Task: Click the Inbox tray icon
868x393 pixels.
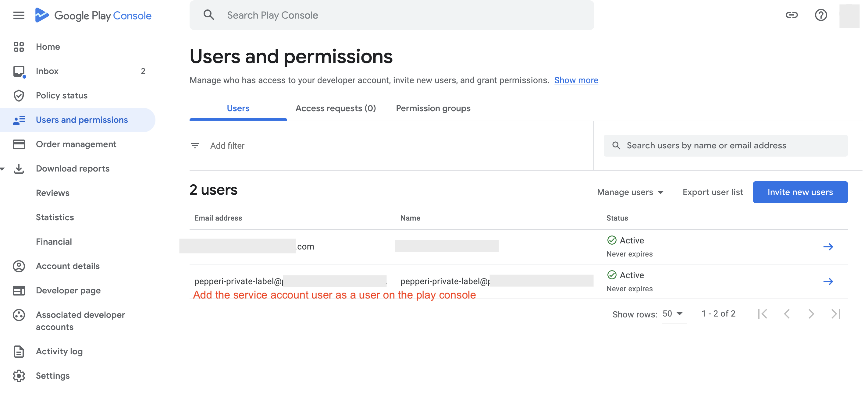Action: [x=19, y=71]
